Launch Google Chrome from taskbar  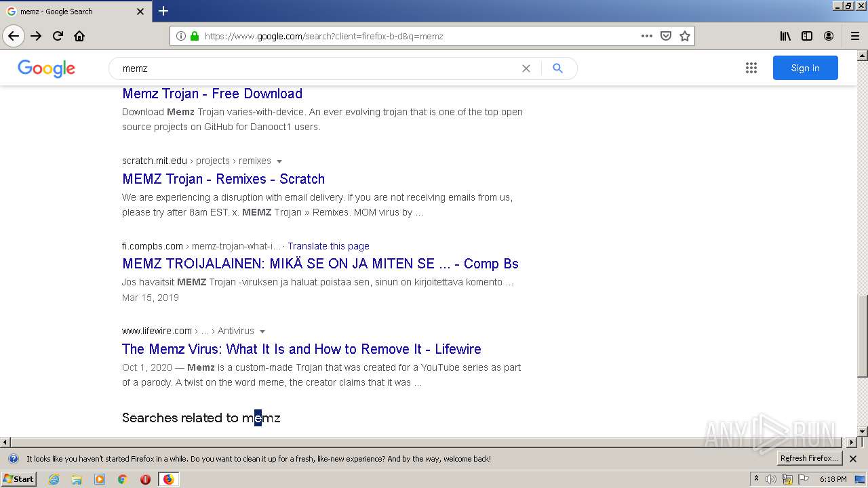tap(123, 479)
